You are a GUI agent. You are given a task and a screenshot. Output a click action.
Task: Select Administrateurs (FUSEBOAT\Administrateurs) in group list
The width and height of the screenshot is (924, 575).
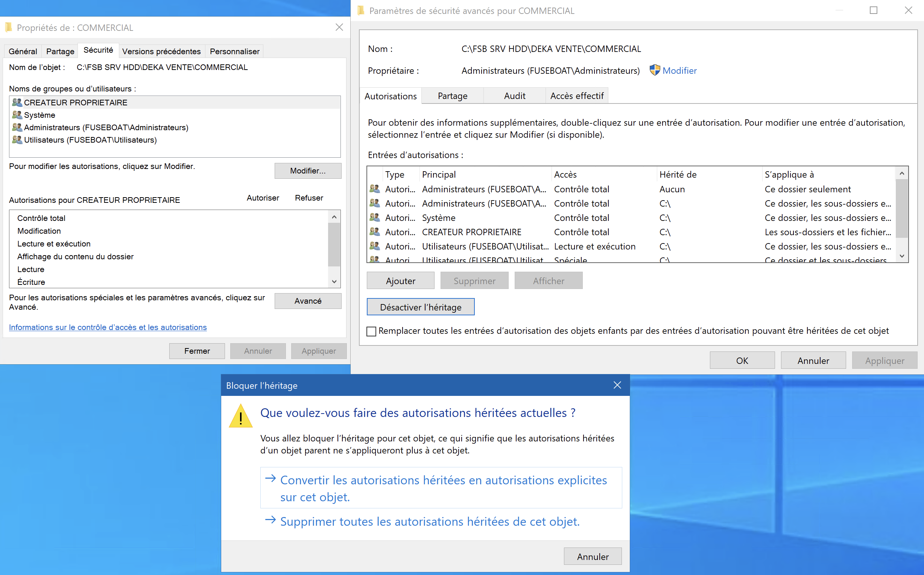pos(175,128)
